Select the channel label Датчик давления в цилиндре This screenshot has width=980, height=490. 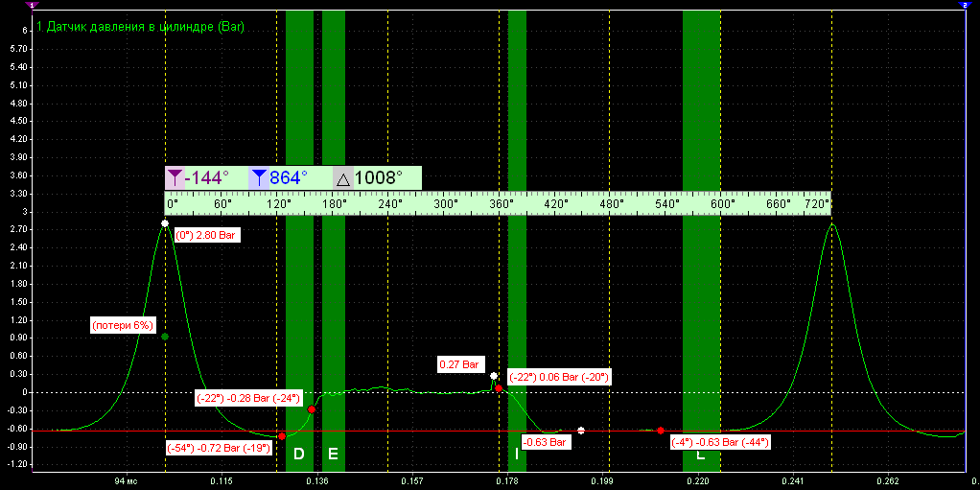[x=141, y=27]
